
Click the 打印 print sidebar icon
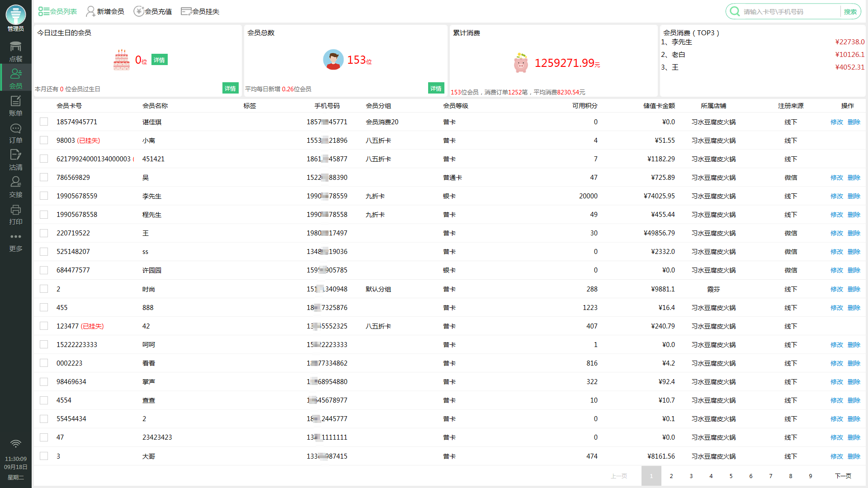[15, 214]
